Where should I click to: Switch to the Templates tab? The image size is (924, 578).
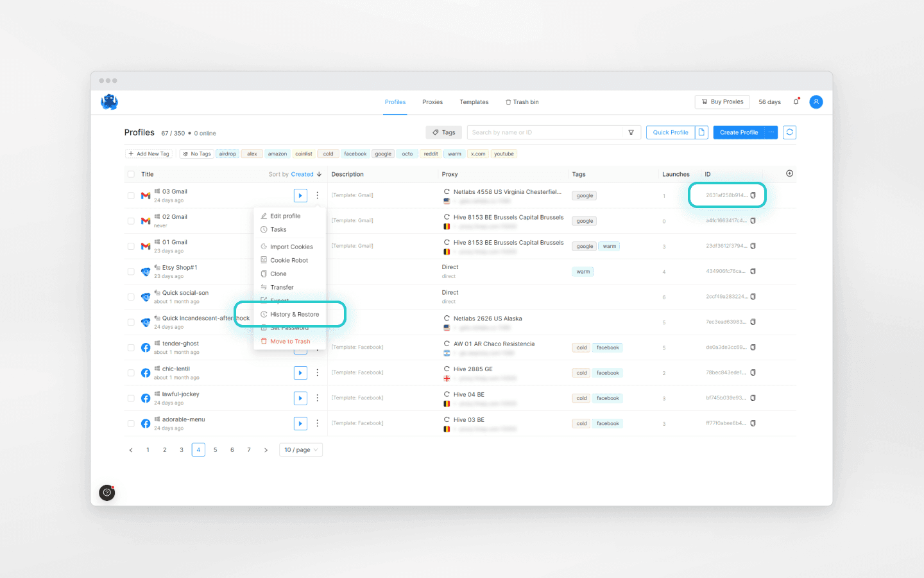(x=474, y=102)
